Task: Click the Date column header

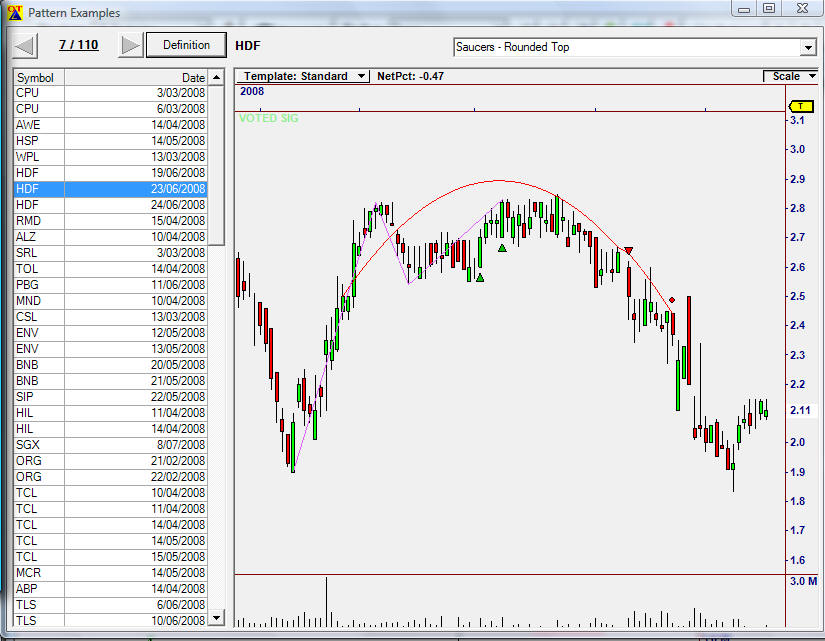Action: [136, 77]
